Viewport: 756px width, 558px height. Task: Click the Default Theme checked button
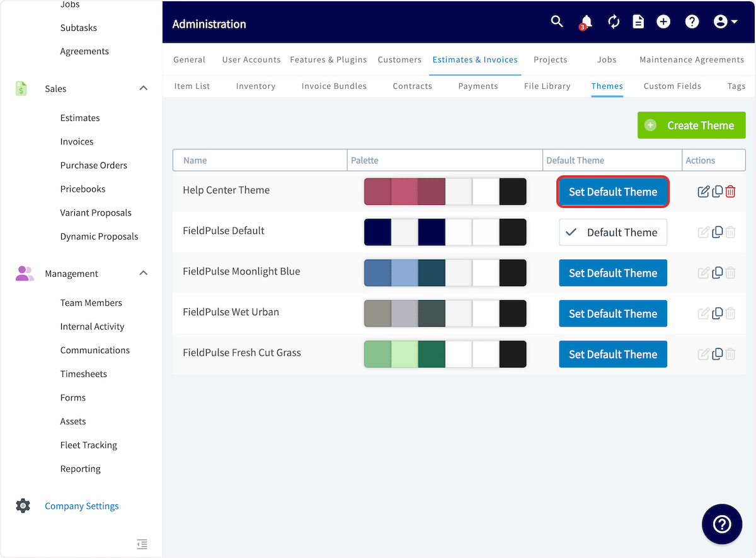pyautogui.click(x=613, y=232)
